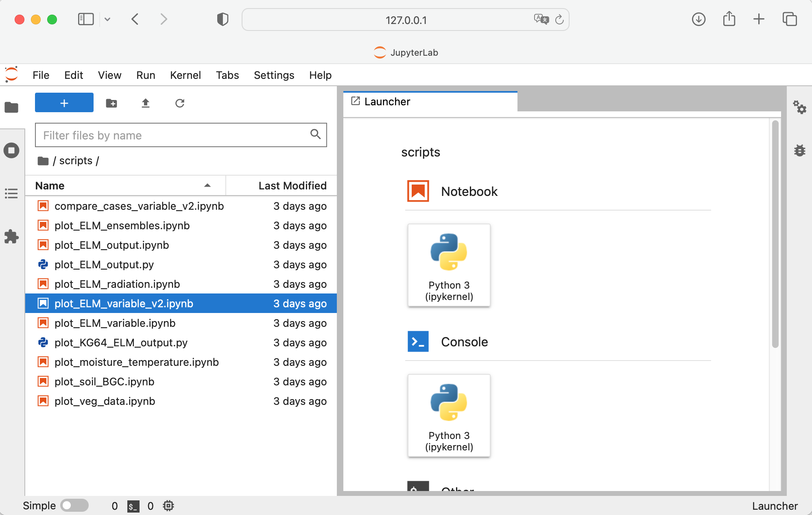Screen dimensions: 812x515
Task: Launch Python 3 notebook card
Action: 449,265
